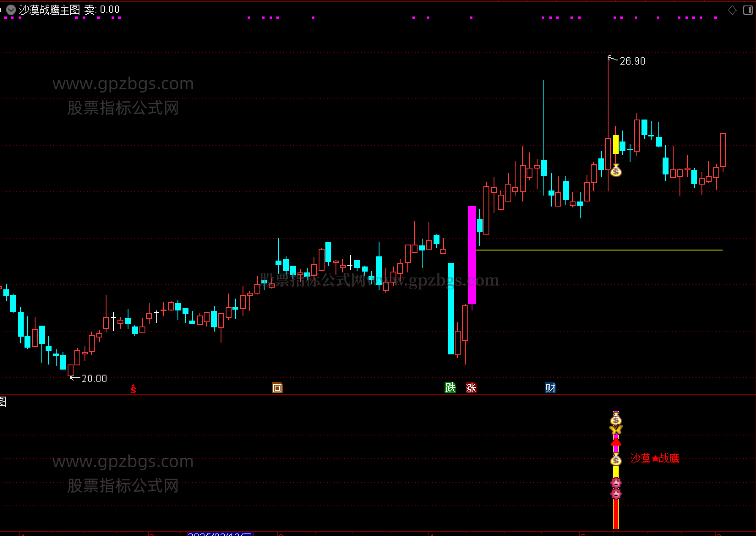The width and height of the screenshot is (756, 536).
Task: Open the indicator dropdown beside 沙漠战鹰主图
Action: (x=11, y=9)
